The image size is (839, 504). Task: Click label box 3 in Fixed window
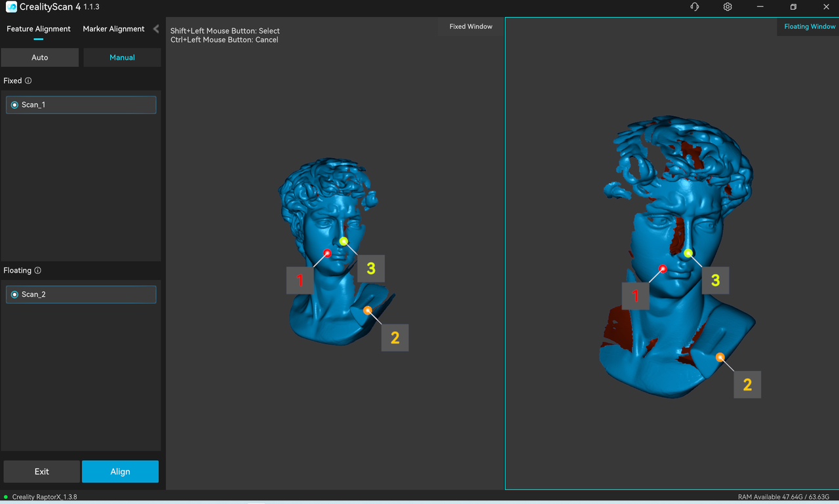coord(371,268)
